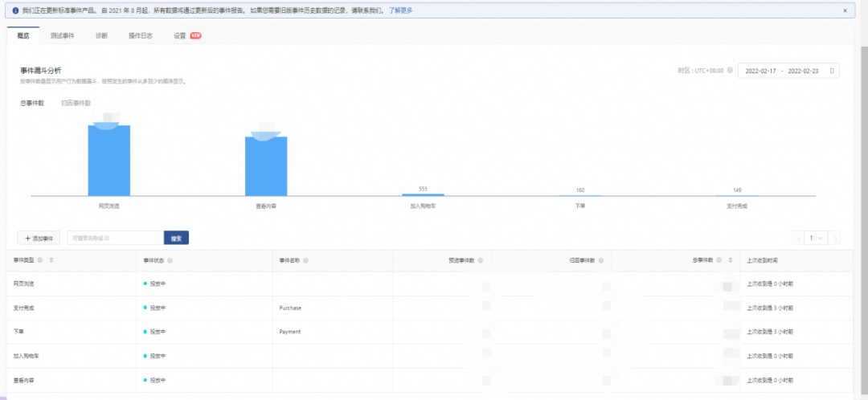Click the help icon next to 事件状态 header
The width and height of the screenshot is (868, 400).
170,260
